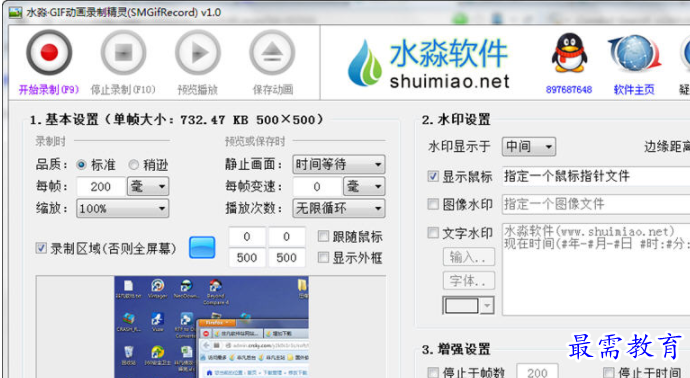The image size is (690, 378).
Task: Enable the 图像水印 checkbox
Action: [433, 204]
